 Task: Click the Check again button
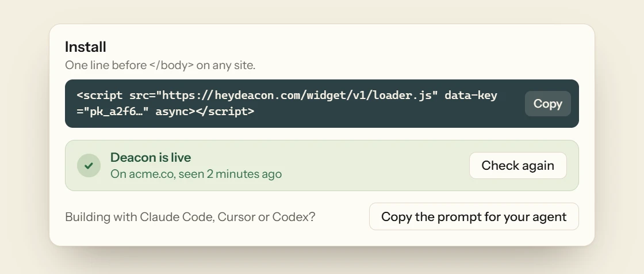pos(517,165)
